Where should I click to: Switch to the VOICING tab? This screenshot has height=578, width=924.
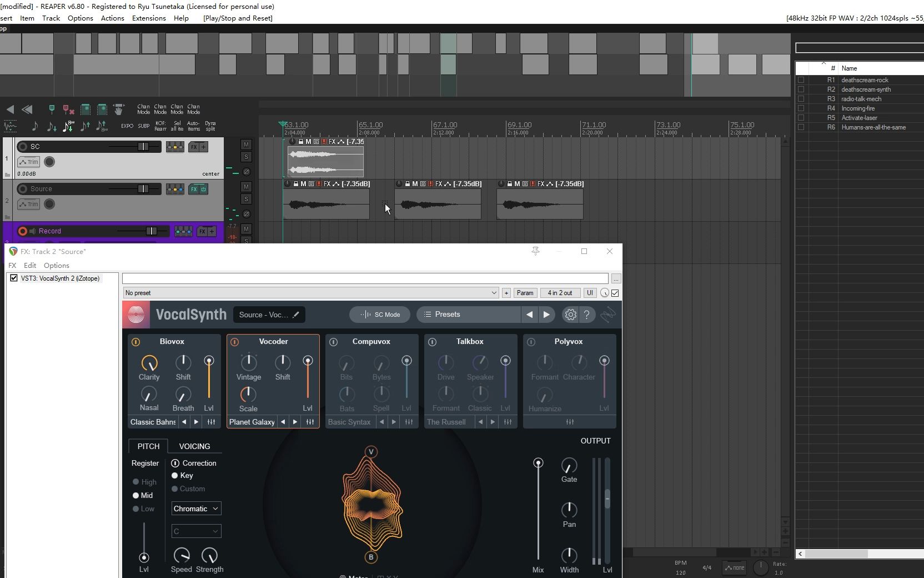[194, 446]
